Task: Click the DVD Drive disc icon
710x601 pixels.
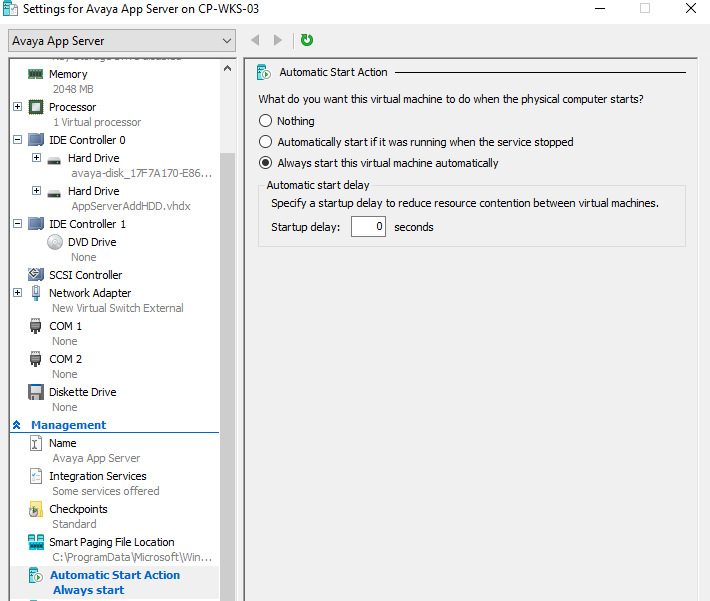Action: (x=55, y=242)
